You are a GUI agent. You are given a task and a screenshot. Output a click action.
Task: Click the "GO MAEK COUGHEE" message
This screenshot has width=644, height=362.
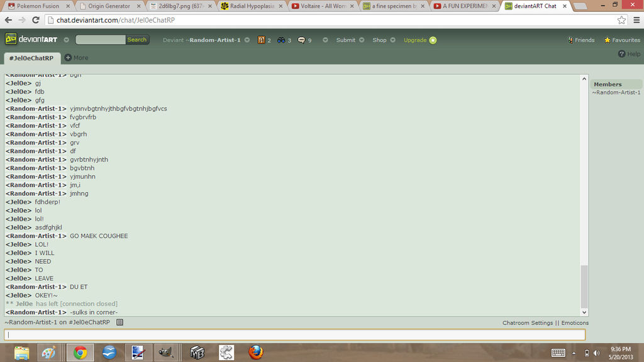tap(99, 236)
